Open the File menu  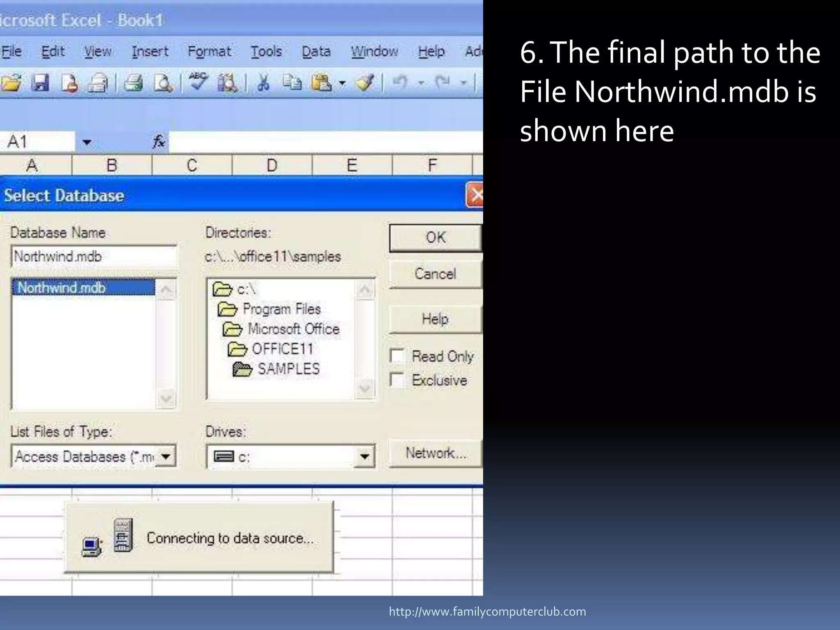(11, 51)
